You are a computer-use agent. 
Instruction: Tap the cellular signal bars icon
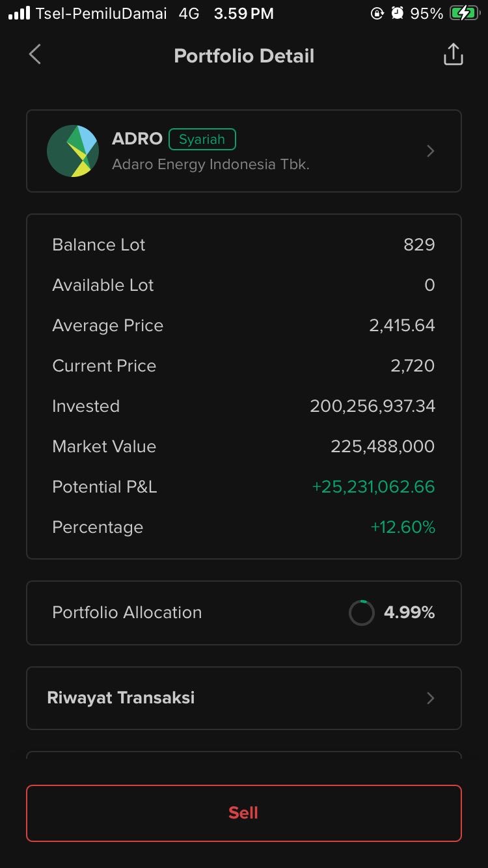20,14
